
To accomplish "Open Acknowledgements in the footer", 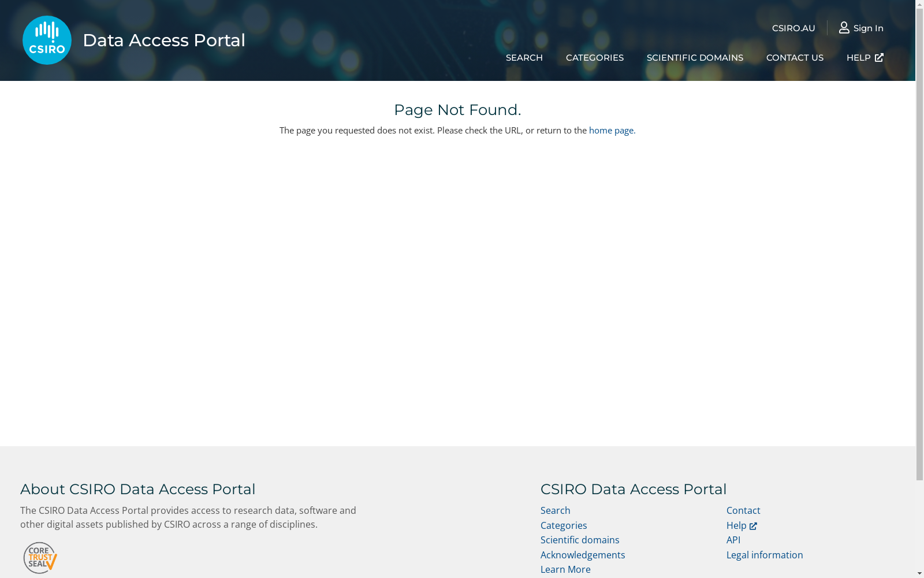I will click(x=583, y=554).
